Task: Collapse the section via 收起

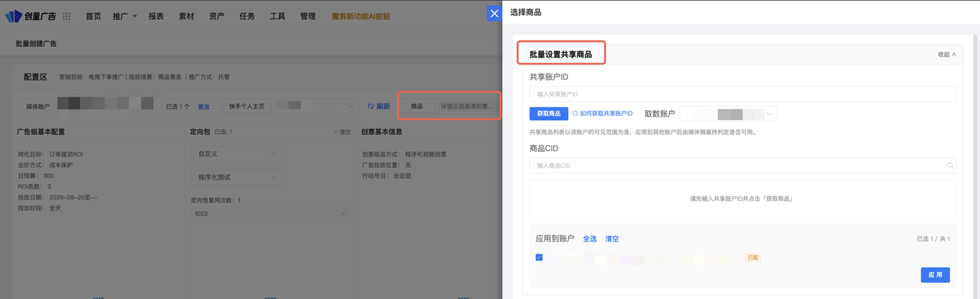Action: pos(947,54)
